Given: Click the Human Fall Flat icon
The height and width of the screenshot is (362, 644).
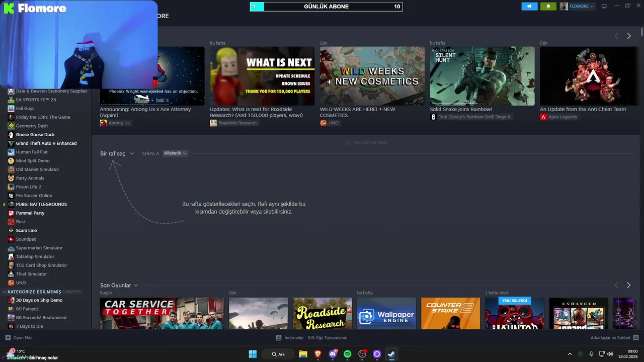Looking at the screenshot, I should [11, 152].
